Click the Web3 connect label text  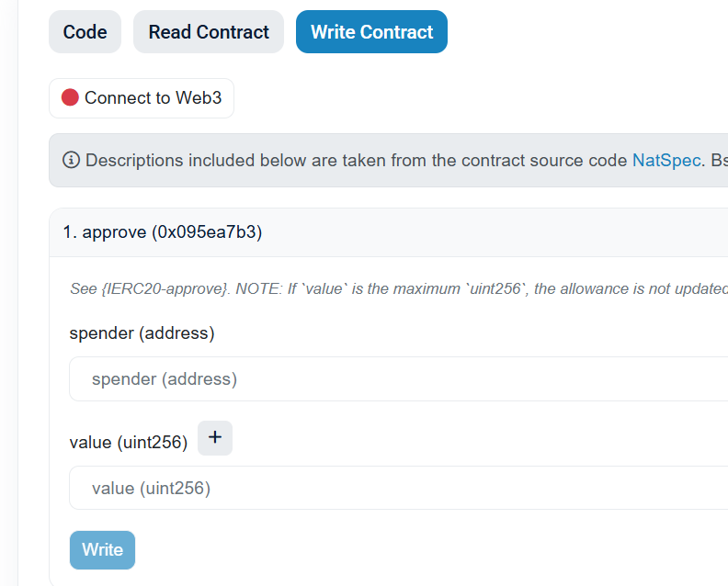(x=154, y=98)
